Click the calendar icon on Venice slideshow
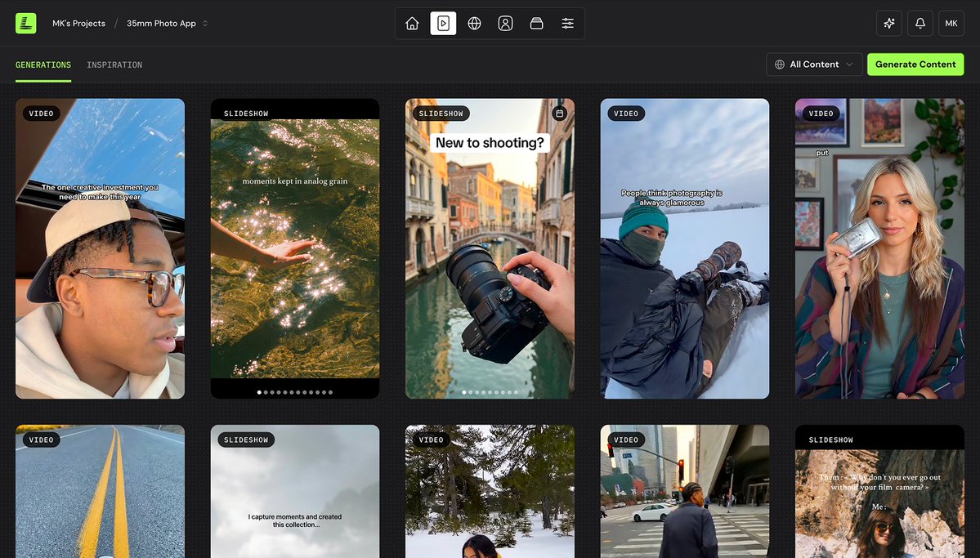 coord(559,113)
